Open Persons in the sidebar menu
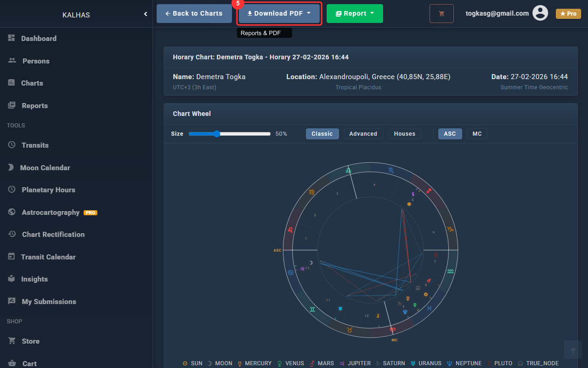This screenshot has width=588, height=368. point(36,61)
